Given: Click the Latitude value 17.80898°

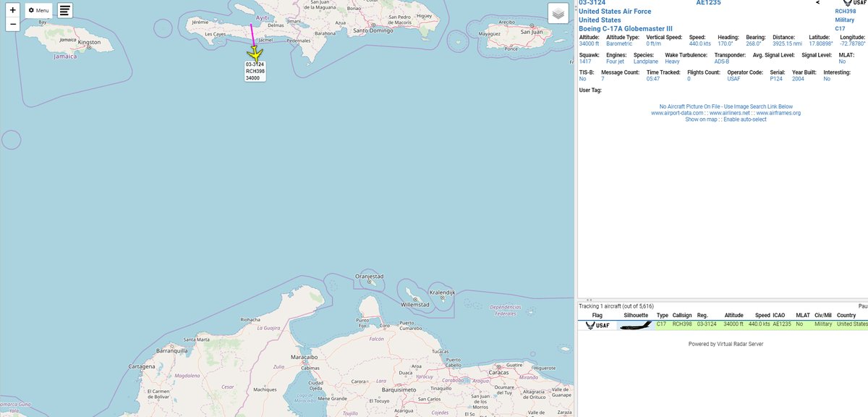Looking at the screenshot, I should pyautogui.click(x=820, y=43).
